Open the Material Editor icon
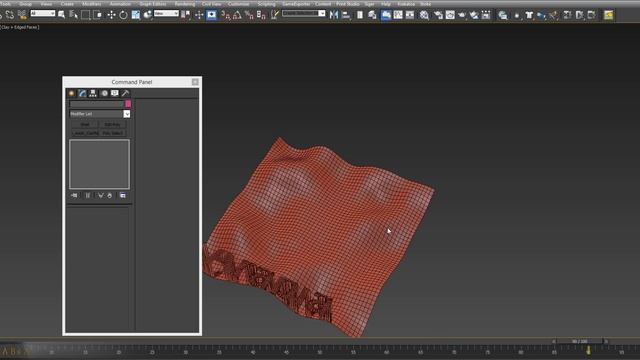This screenshot has width=640, height=360. 424,15
